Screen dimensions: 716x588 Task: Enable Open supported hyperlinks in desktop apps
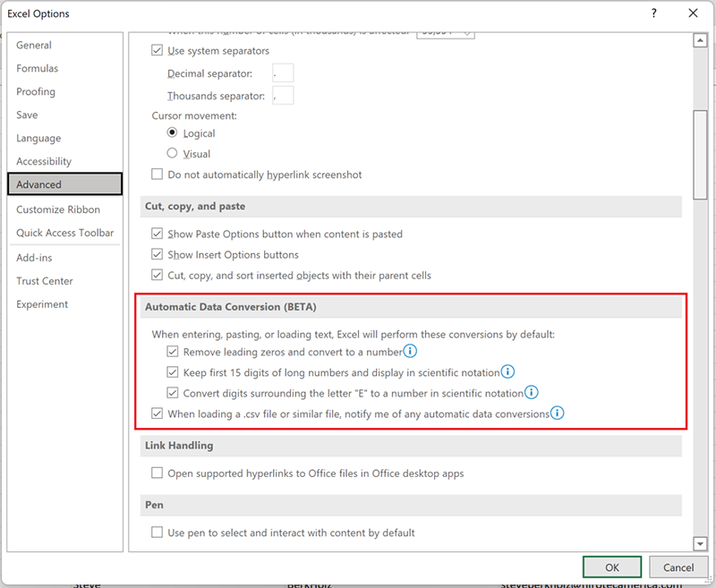coord(158,473)
